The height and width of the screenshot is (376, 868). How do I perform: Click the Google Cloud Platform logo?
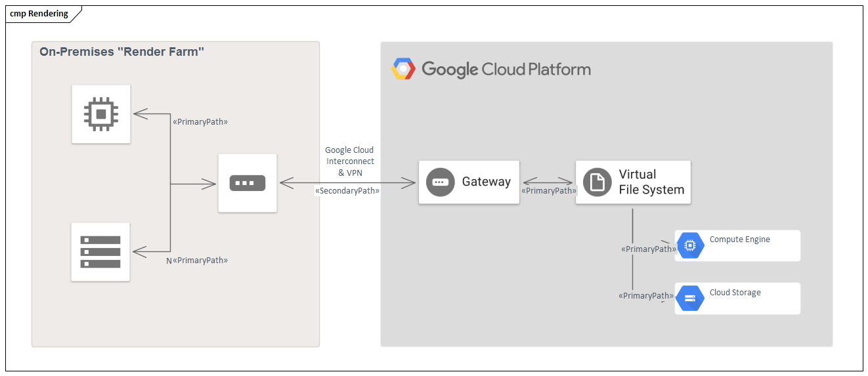click(402, 69)
